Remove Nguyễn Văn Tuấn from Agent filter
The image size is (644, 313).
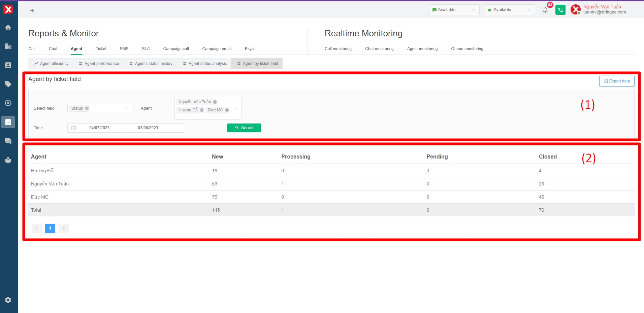(x=215, y=102)
